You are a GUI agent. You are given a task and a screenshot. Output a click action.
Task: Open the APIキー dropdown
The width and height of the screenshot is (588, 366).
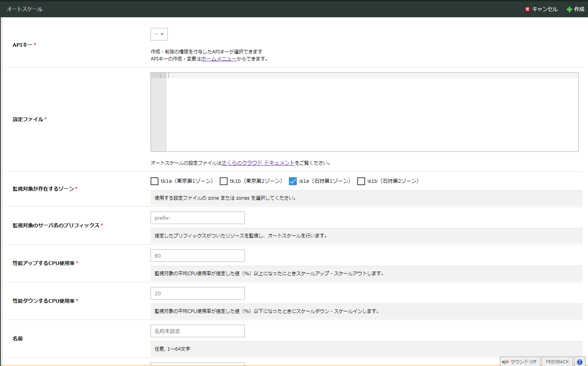point(159,34)
